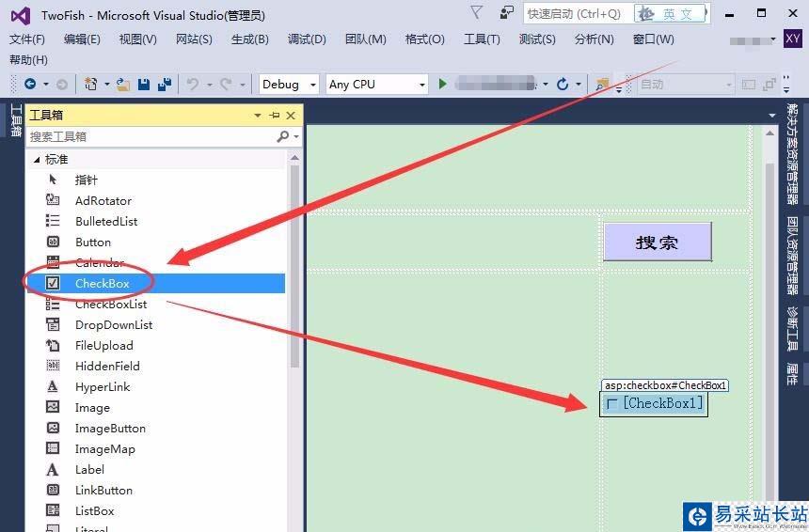Screen dimensions: 809x532
Task: Open the 视图(V) menu
Action: [x=137, y=39]
